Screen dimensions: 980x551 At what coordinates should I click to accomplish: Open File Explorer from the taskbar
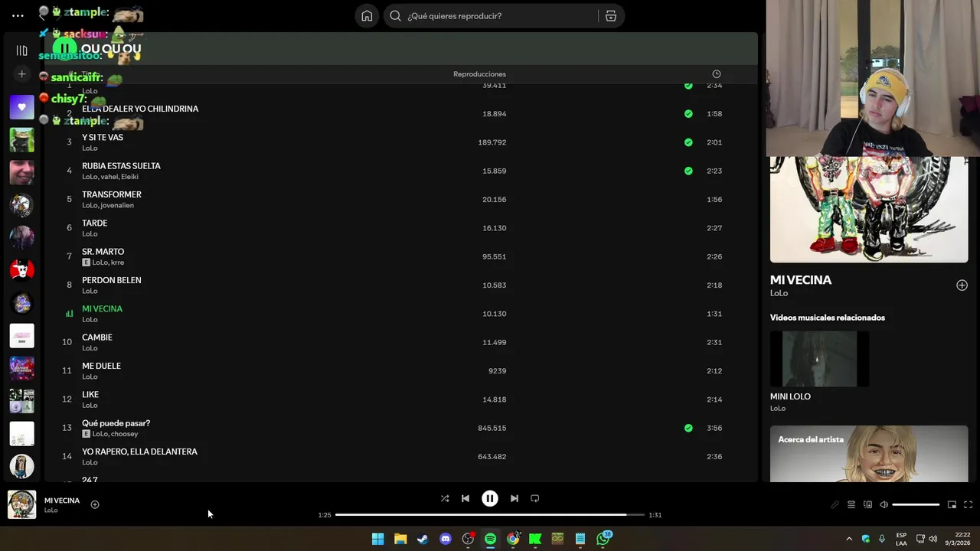400,539
